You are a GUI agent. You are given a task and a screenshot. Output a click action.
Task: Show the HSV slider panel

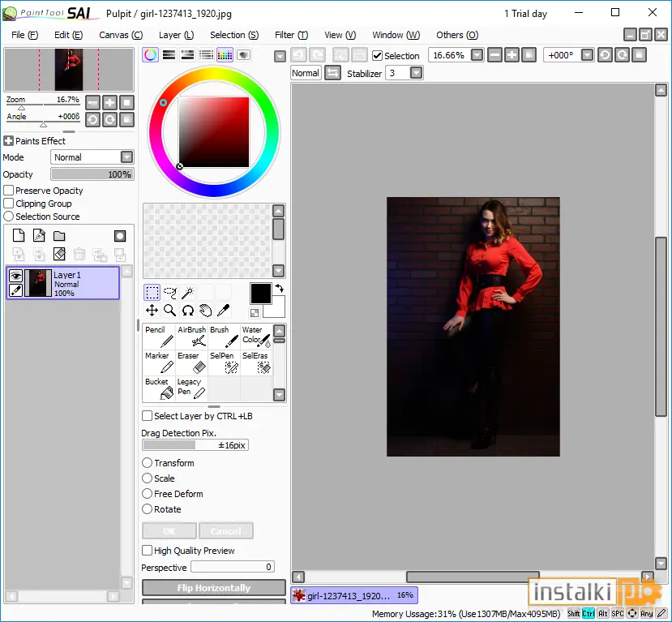pyautogui.click(x=187, y=55)
